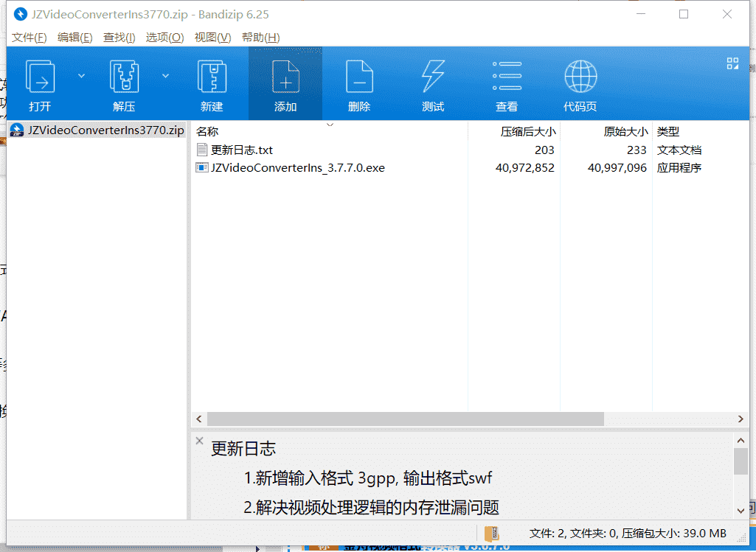Screen dimensions: 756x552
Task: Click the preview pane vertical scrollbar thumb
Action: tap(741, 461)
